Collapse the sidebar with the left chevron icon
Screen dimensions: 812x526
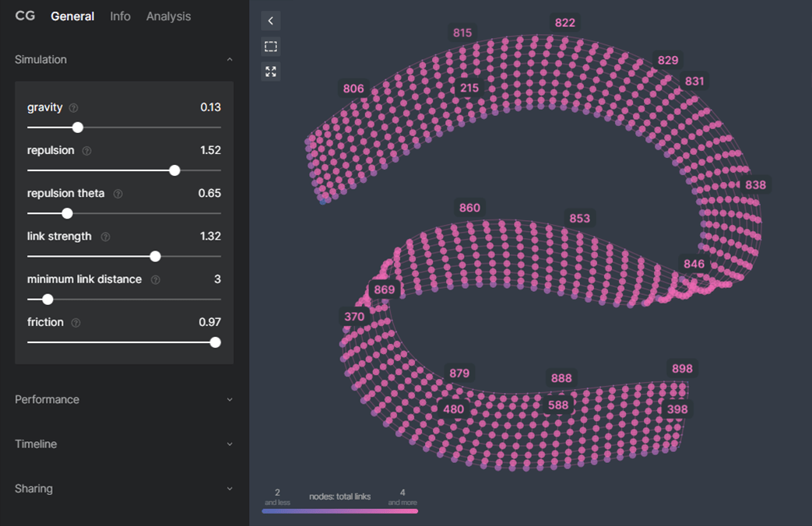270,21
